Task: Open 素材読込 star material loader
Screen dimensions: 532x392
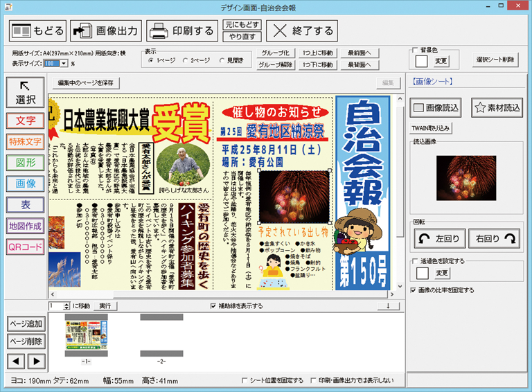Action: 497,107
